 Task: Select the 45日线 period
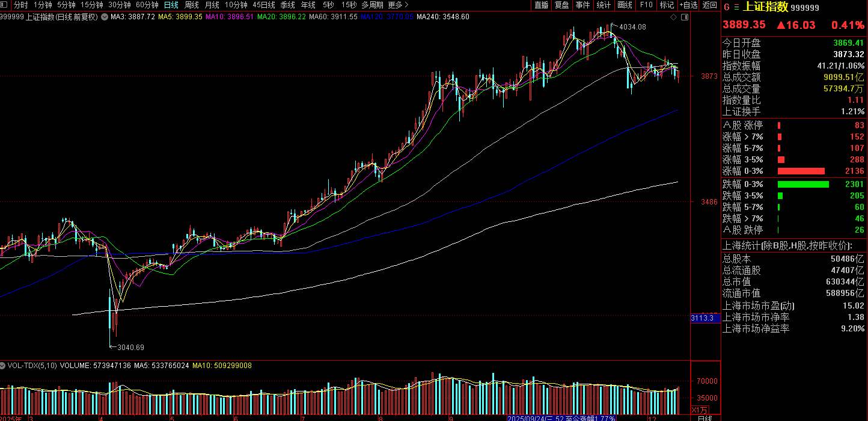pyautogui.click(x=264, y=5)
